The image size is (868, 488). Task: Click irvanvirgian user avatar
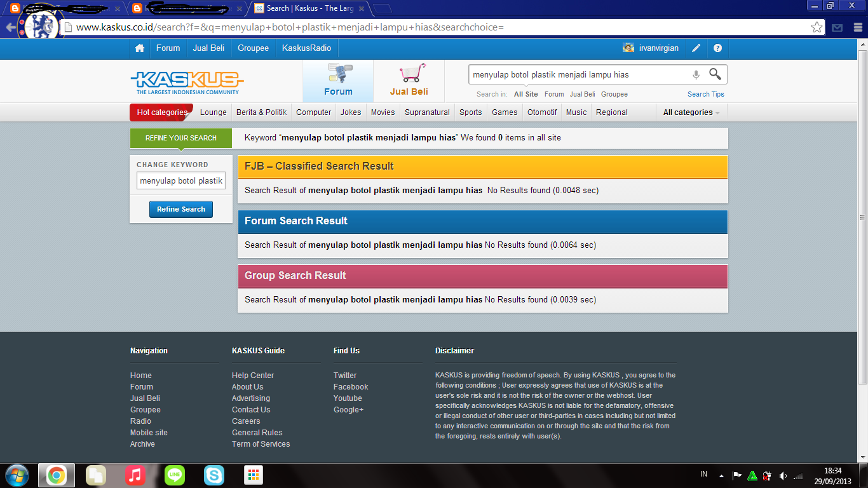pyautogui.click(x=628, y=48)
